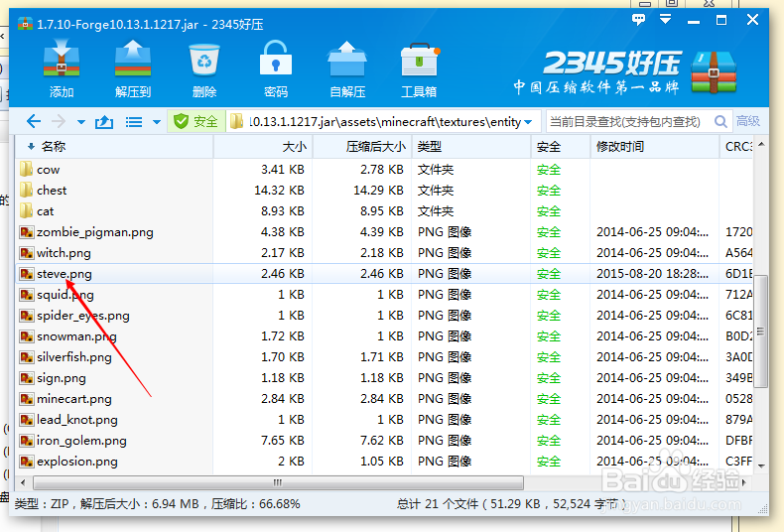Viewport: 784px width, 532px height.
Task: Sort by 压缩后大小 column header
Action: click(x=362, y=147)
